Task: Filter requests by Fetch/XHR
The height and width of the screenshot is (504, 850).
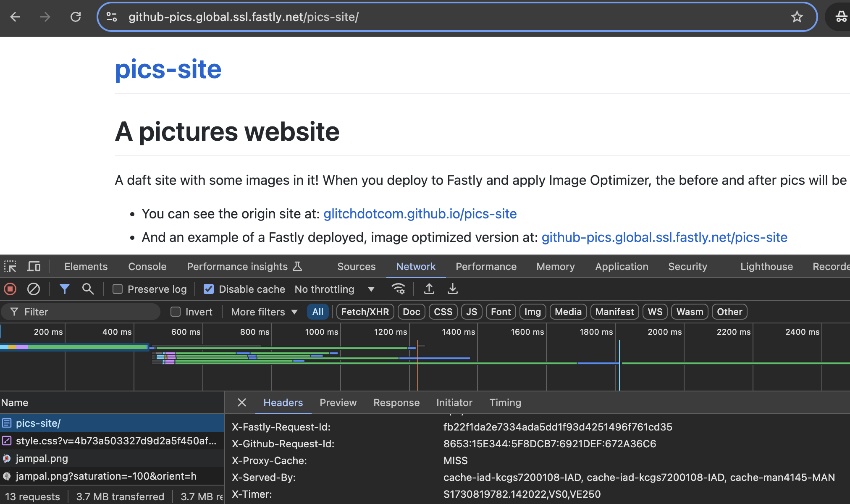Action: point(365,312)
